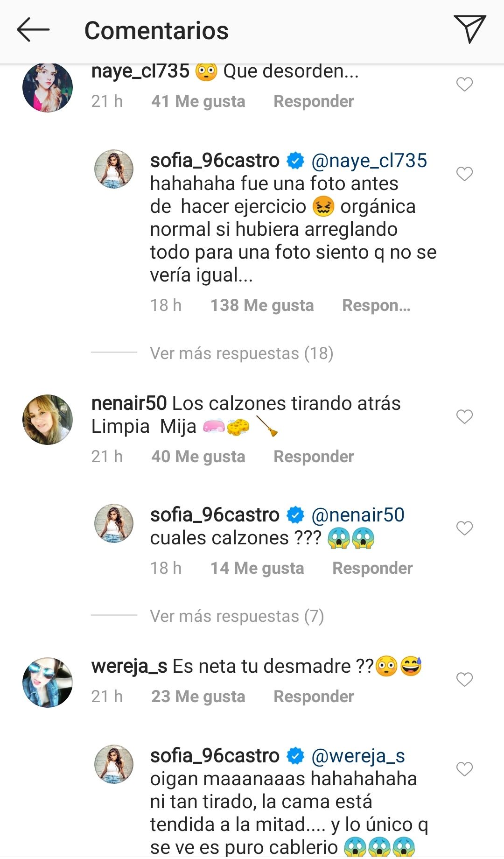Click Responder under 'cuales calzones' reply
This screenshot has height=859, width=504.
[x=372, y=568]
